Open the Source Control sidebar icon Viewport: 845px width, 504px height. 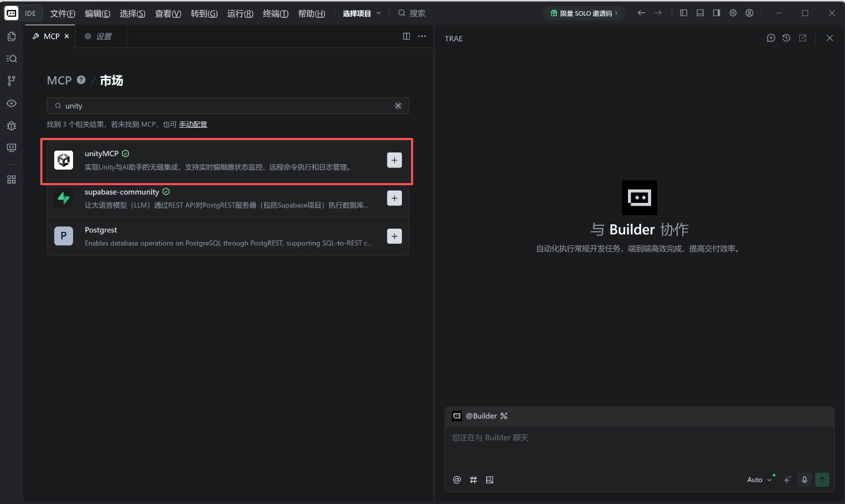tap(11, 81)
